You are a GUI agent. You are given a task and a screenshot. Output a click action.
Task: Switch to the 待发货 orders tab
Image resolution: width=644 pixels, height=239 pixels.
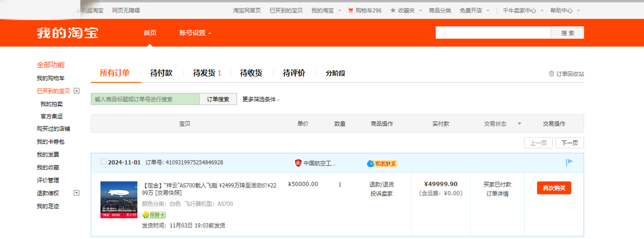tap(207, 73)
